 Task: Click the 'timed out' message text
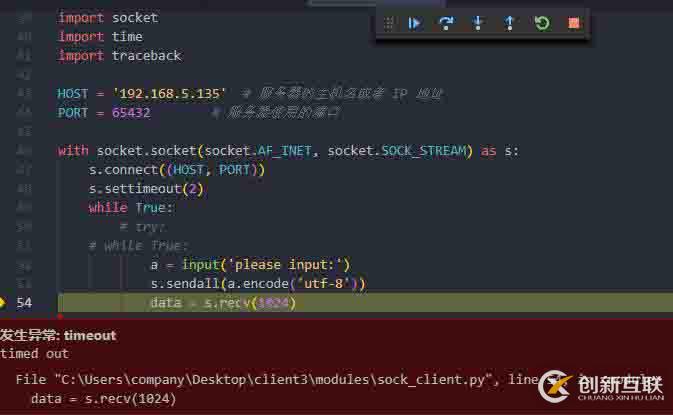[x=34, y=354]
